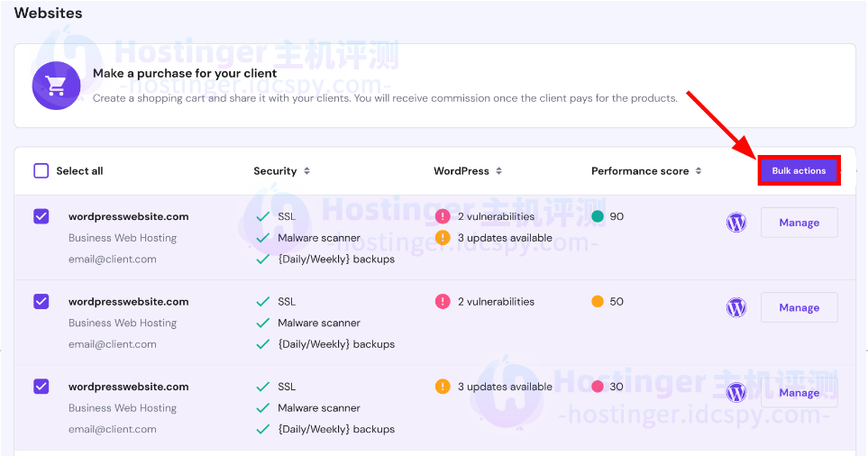Uncheck the third website row checkbox
This screenshot has width=868, height=456.
click(x=41, y=387)
